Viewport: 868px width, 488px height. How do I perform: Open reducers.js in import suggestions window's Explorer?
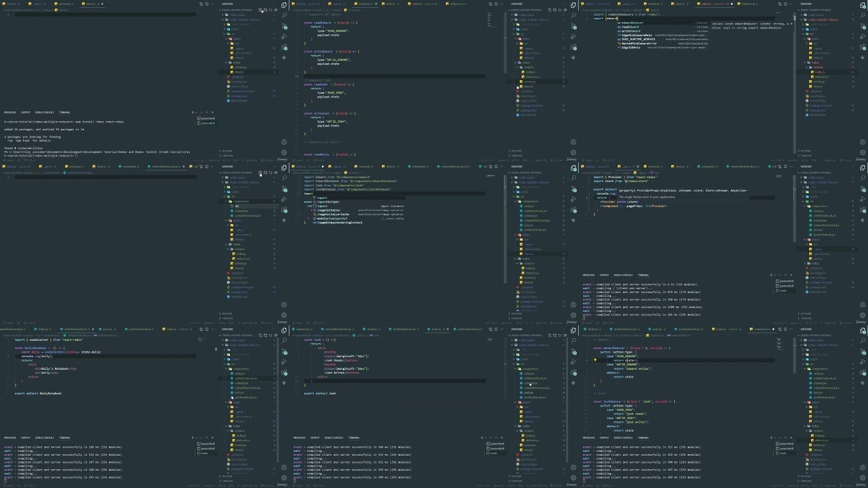[532, 273]
